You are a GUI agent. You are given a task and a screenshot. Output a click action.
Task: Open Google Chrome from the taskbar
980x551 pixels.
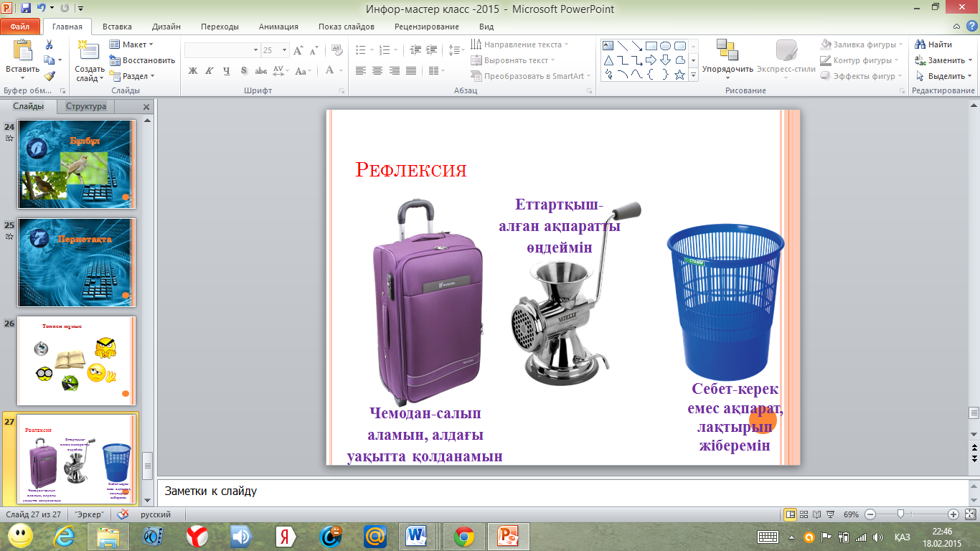tap(463, 536)
